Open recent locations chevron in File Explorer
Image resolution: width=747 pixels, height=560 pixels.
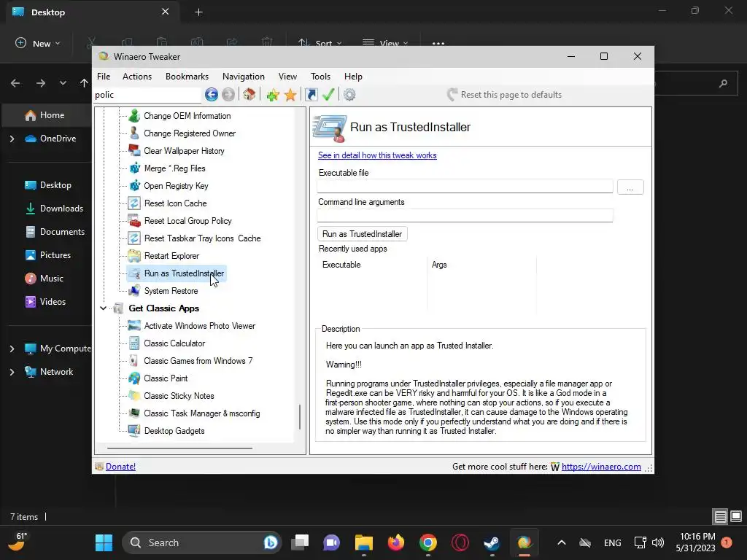pyautogui.click(x=63, y=83)
